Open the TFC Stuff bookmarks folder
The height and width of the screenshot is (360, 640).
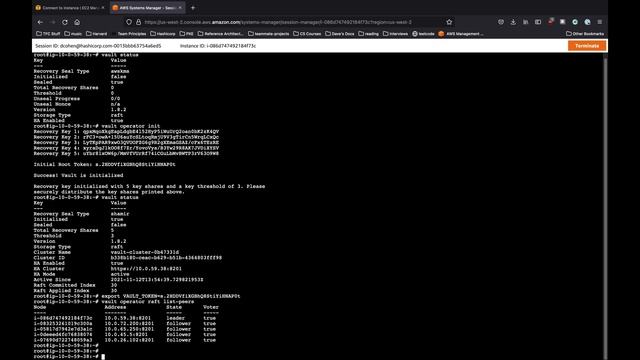[48, 34]
